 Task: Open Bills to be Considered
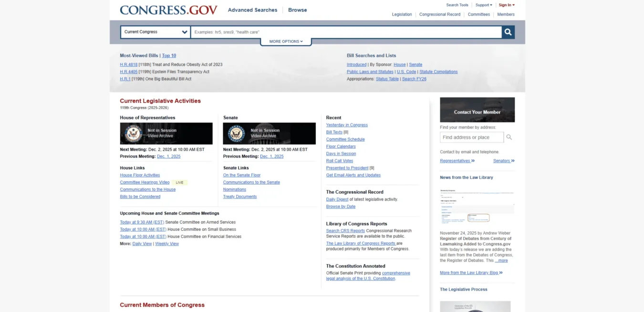(140, 197)
